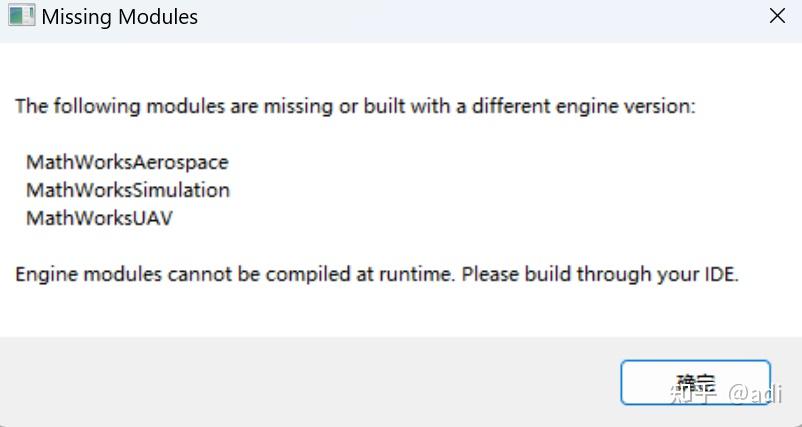The width and height of the screenshot is (802, 427).
Task: Click "Please build through your IDE" sentence
Action: pos(600,274)
